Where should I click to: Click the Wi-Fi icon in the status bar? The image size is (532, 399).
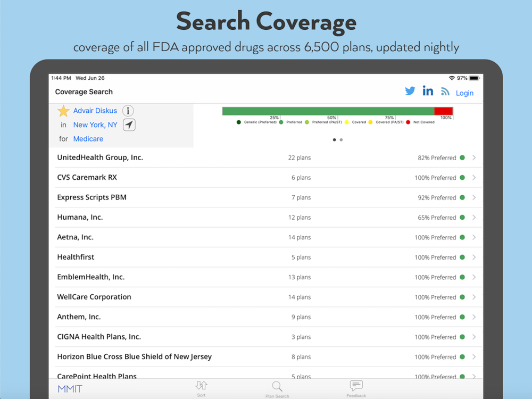pos(452,78)
